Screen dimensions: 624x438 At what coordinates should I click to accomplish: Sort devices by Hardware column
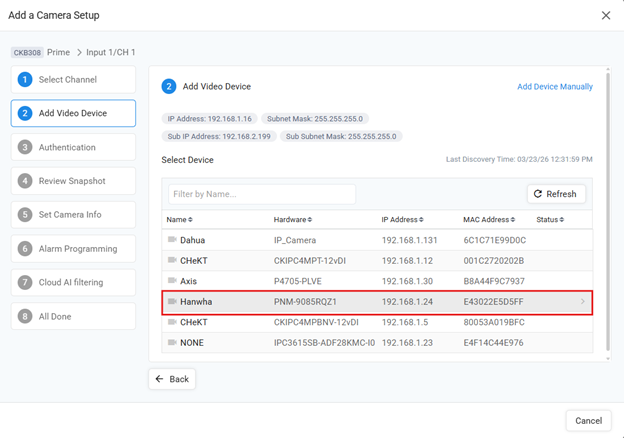point(292,220)
